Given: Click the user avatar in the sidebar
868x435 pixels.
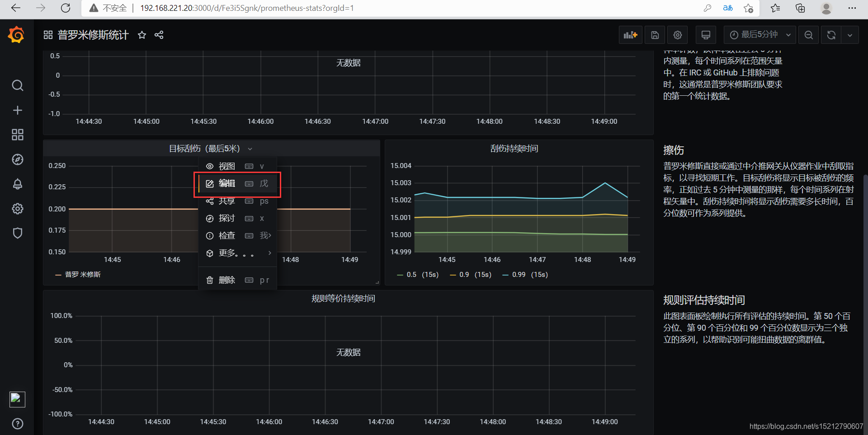Looking at the screenshot, I should click(x=17, y=399).
